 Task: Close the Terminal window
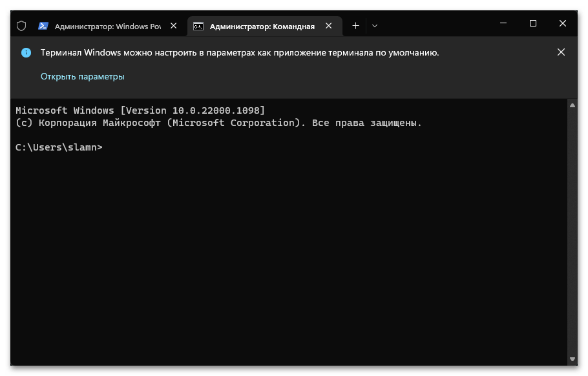[x=563, y=23]
